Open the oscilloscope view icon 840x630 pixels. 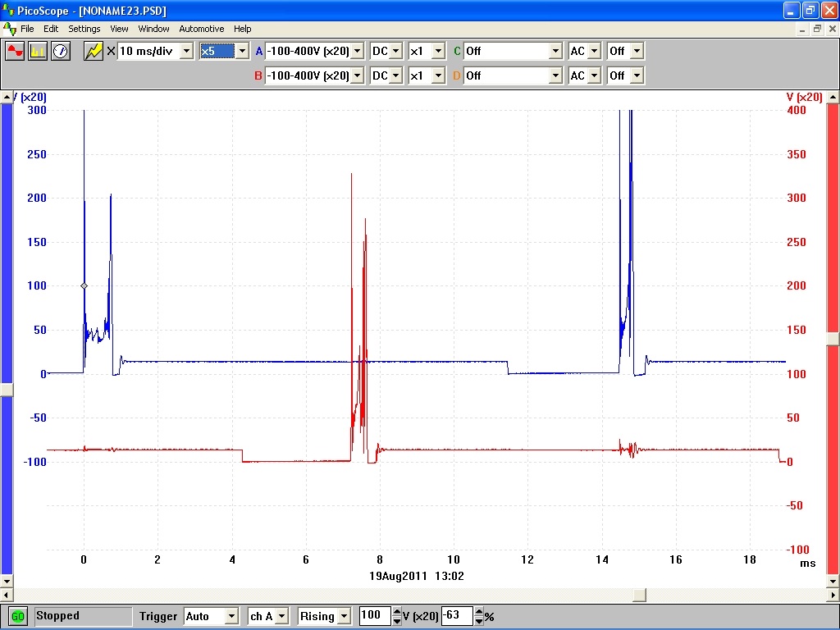[x=15, y=51]
